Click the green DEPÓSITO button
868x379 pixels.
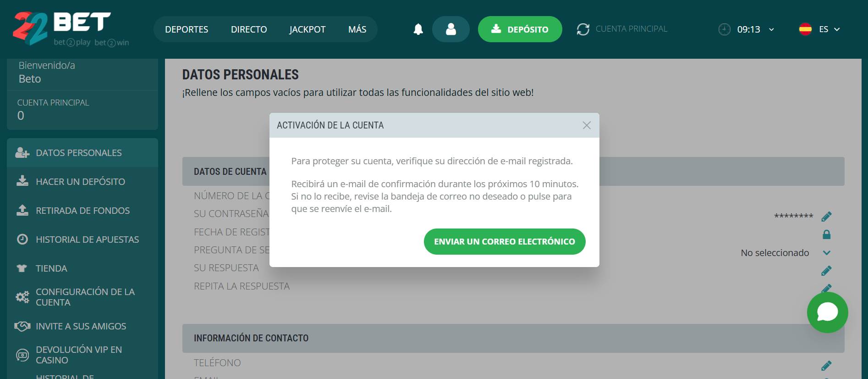[520, 29]
